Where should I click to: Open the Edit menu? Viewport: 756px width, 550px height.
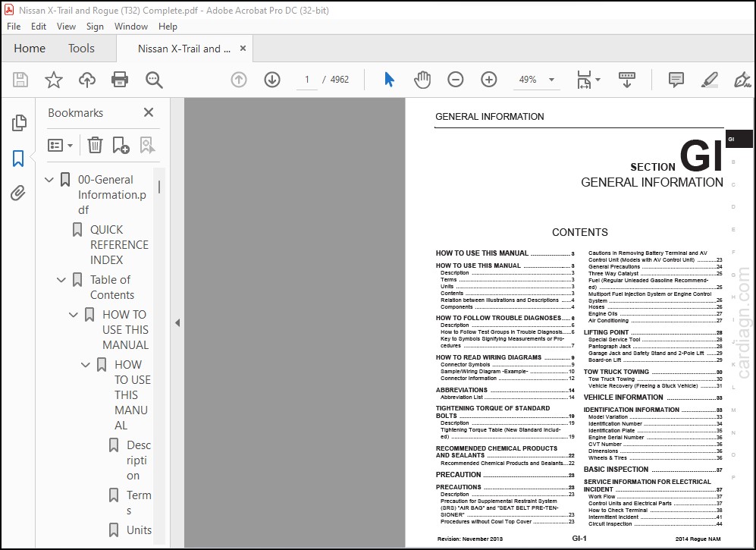tap(39, 27)
